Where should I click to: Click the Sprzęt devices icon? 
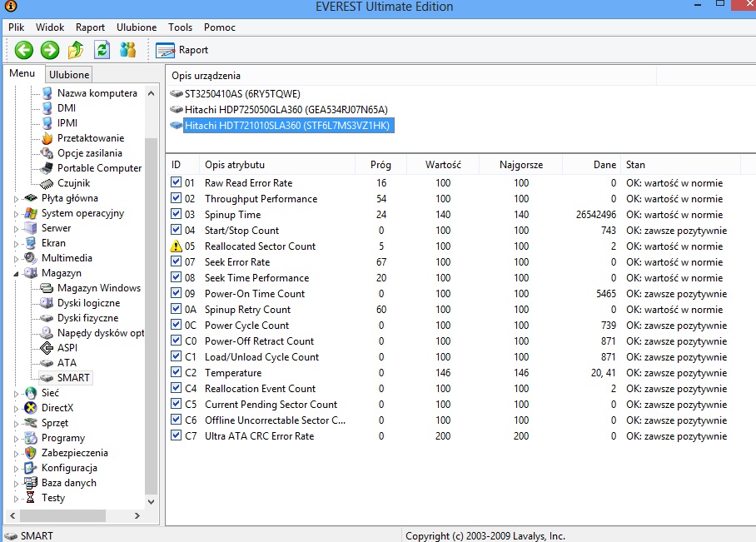pos(31,422)
